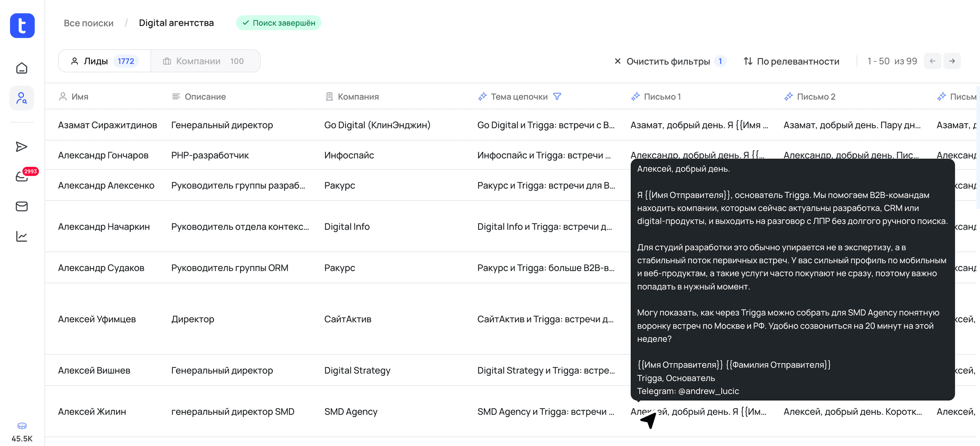Click the Компании count 100
Screen dimensions: 980x446
point(237,61)
